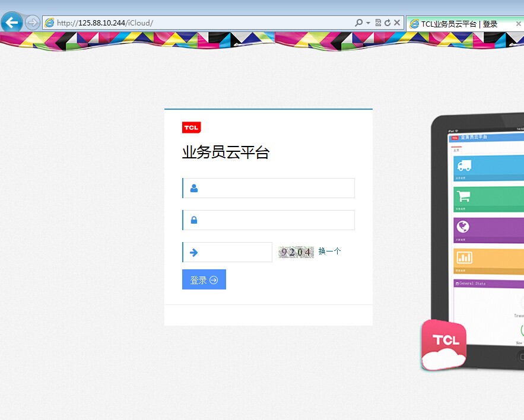Click the search magnifier icon in address bar
Screen dimensions: 524x420
[x=358, y=23]
